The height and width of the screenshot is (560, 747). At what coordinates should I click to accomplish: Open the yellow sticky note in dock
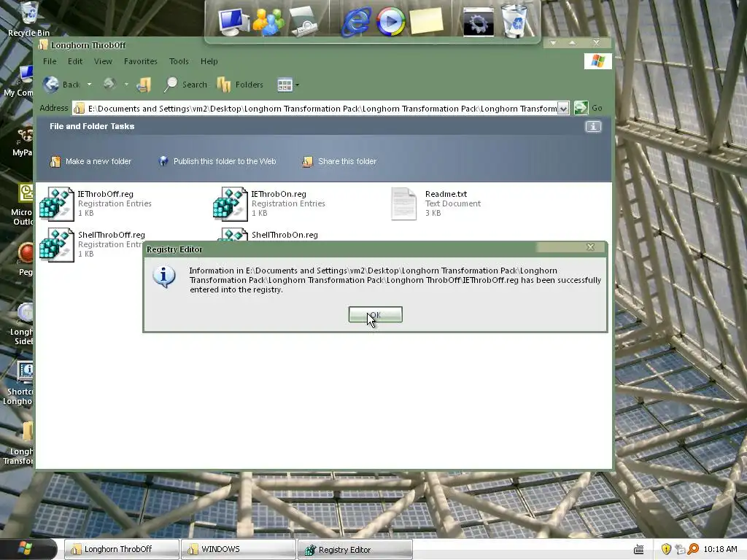tap(426, 20)
